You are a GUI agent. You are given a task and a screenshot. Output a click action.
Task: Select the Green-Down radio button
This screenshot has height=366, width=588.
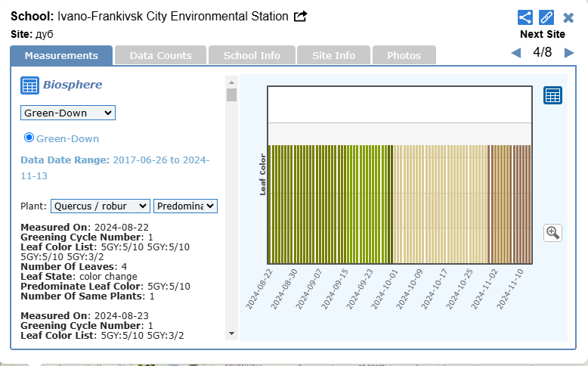coord(29,138)
